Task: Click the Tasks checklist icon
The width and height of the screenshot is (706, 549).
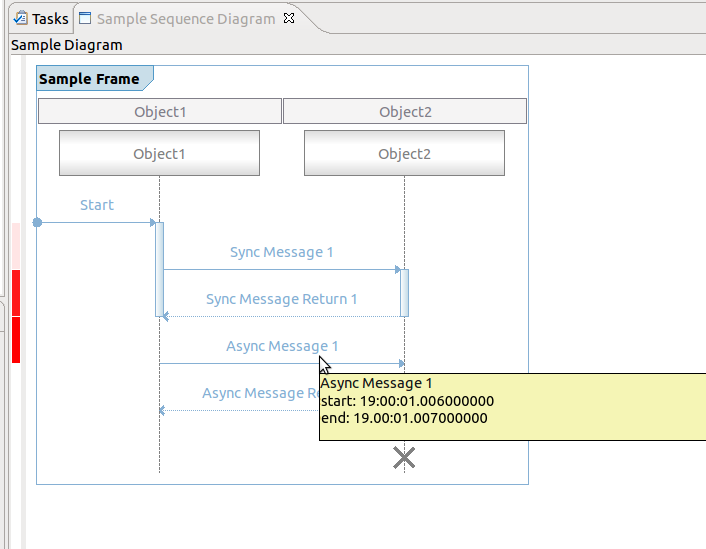Action: click(x=20, y=19)
